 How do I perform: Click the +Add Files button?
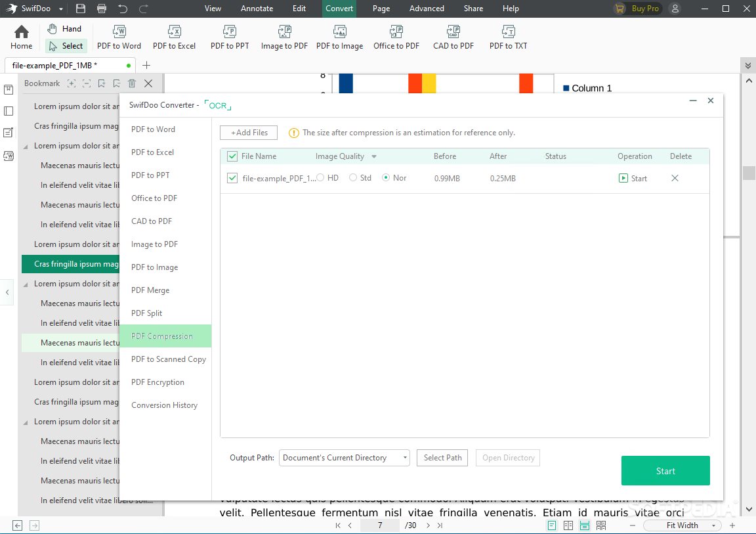coord(249,133)
